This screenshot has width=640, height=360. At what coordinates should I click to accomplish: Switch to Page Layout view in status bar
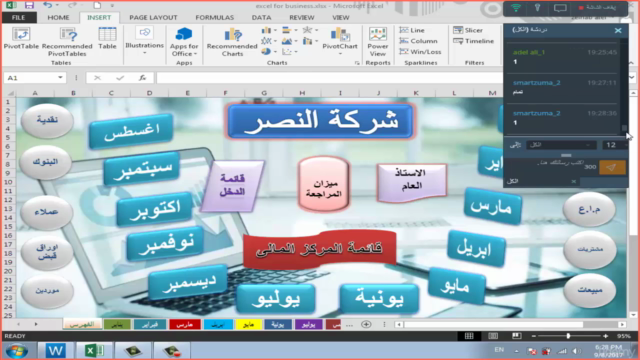[x=493, y=336]
